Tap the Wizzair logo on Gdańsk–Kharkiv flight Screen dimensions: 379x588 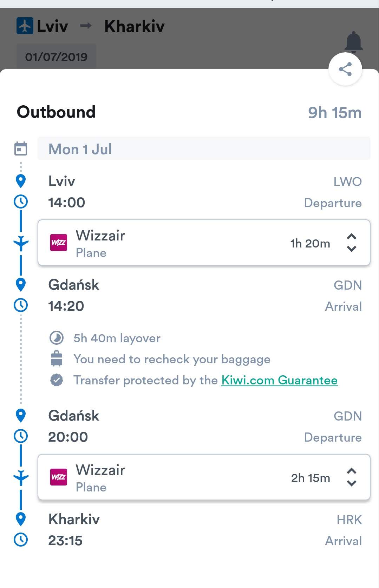59,477
